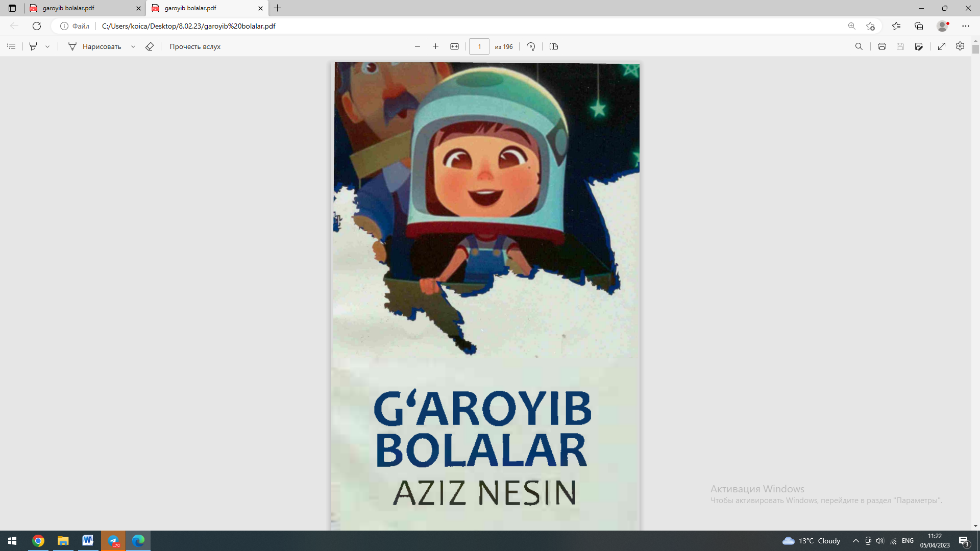Click Прочесть вслух read aloud button
980x551 pixels.
[195, 46]
